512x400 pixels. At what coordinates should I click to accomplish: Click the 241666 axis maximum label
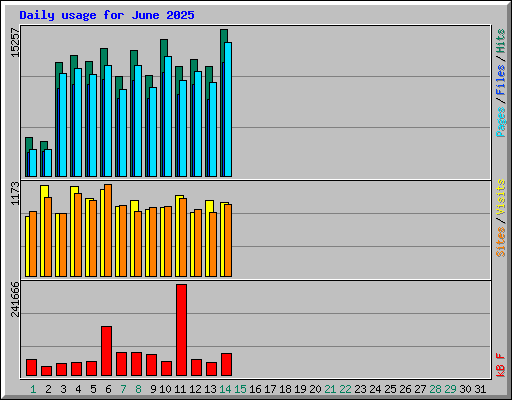coord(15,299)
